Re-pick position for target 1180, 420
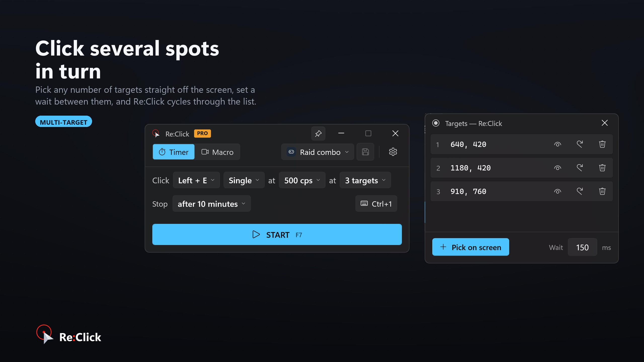644x362 pixels. point(580,168)
